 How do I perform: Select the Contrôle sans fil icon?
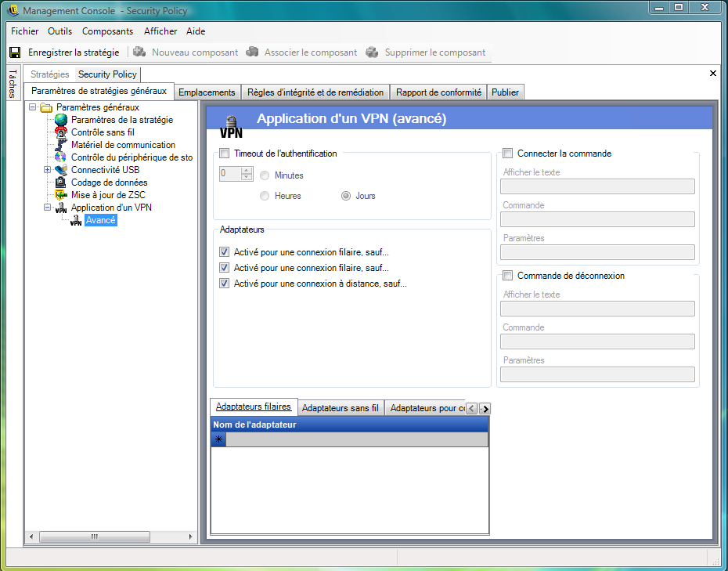coord(61,132)
